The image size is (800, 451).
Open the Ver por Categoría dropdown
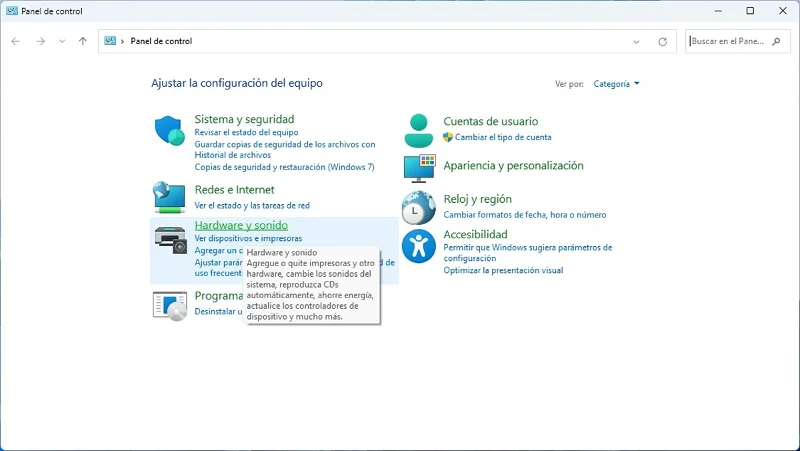(x=616, y=84)
